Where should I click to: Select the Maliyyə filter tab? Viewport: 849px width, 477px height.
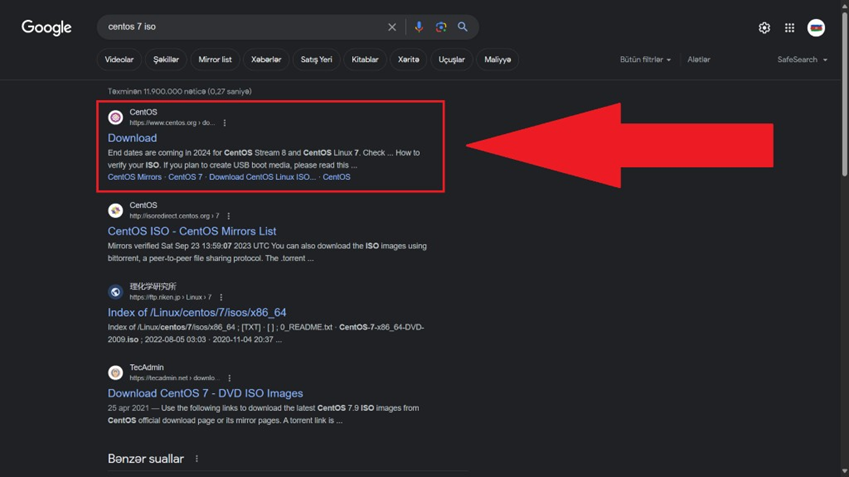click(498, 60)
